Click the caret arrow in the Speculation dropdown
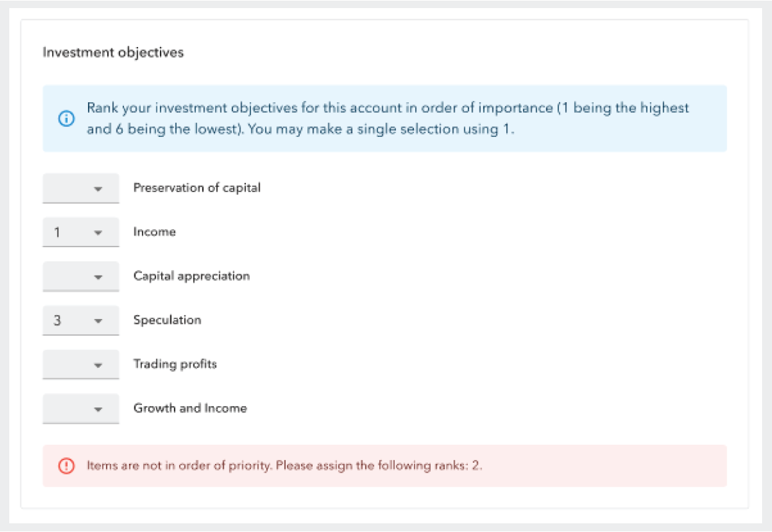The image size is (772, 532). coord(98,321)
